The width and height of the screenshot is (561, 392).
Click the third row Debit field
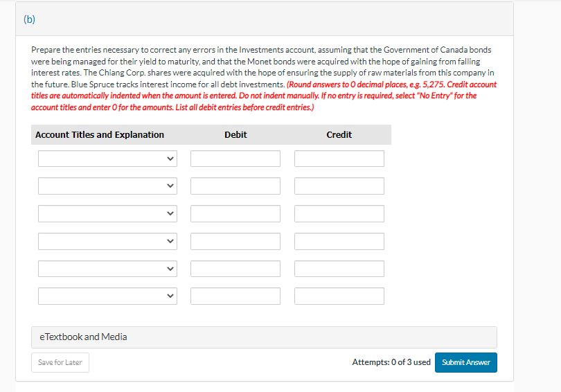235,213
